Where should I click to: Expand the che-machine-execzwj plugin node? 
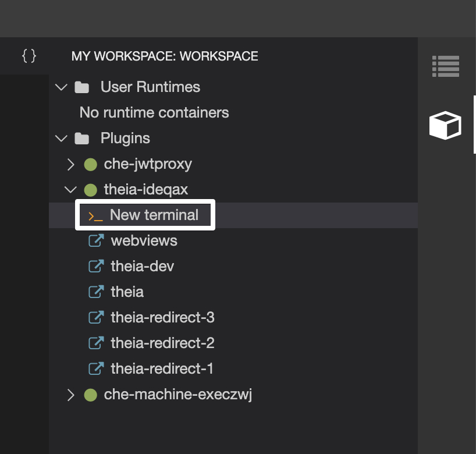tap(70, 394)
